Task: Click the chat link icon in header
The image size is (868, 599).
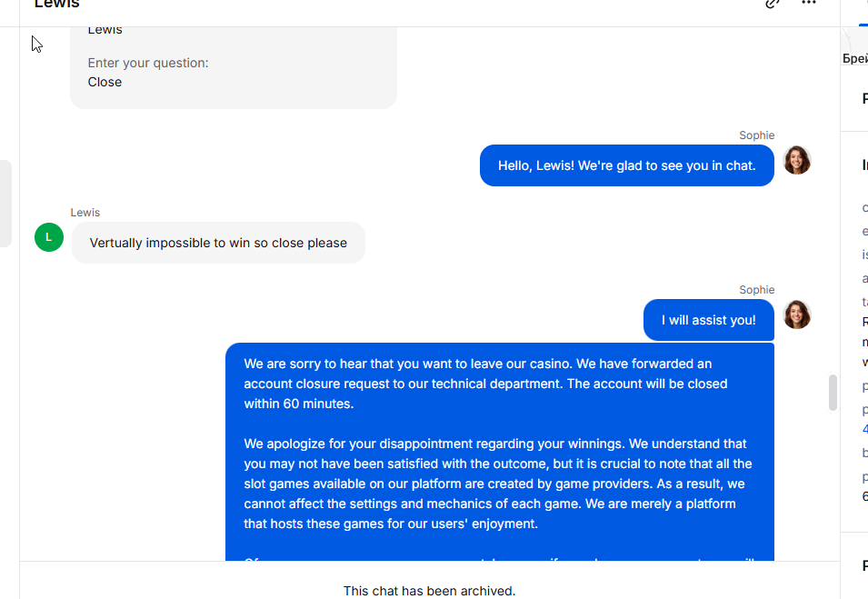Action: [x=773, y=4]
